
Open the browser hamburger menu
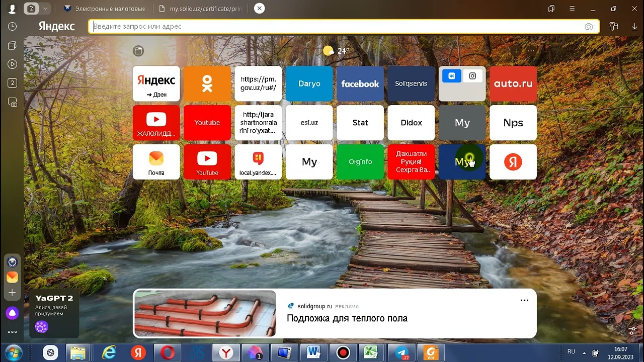tap(572, 9)
